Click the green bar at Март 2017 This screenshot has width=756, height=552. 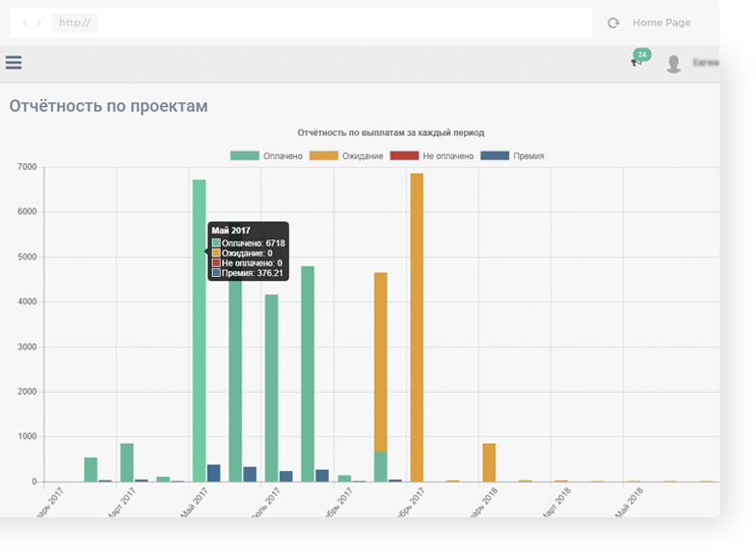[127, 462]
